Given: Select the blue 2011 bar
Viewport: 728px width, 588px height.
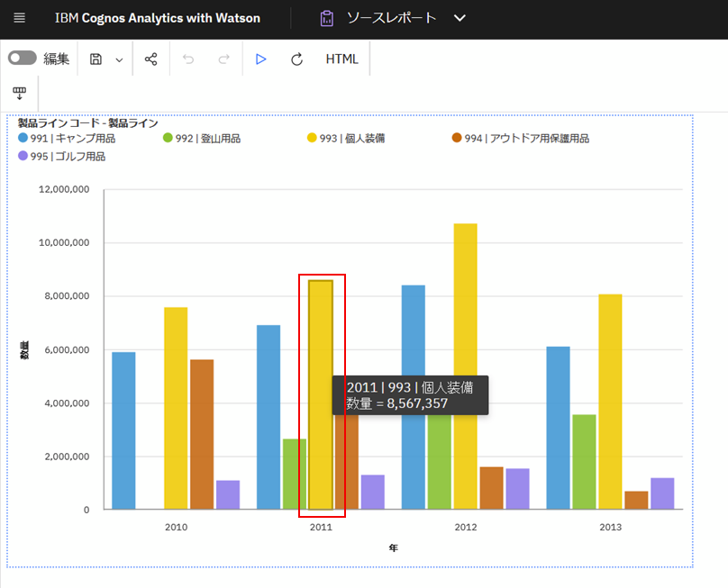Looking at the screenshot, I should point(268,417).
